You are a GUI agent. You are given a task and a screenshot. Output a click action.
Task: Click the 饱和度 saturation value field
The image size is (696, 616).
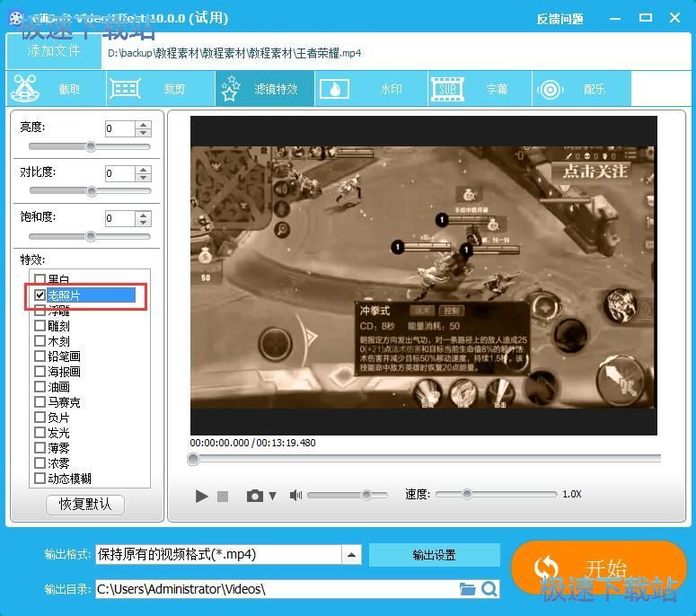click(119, 218)
